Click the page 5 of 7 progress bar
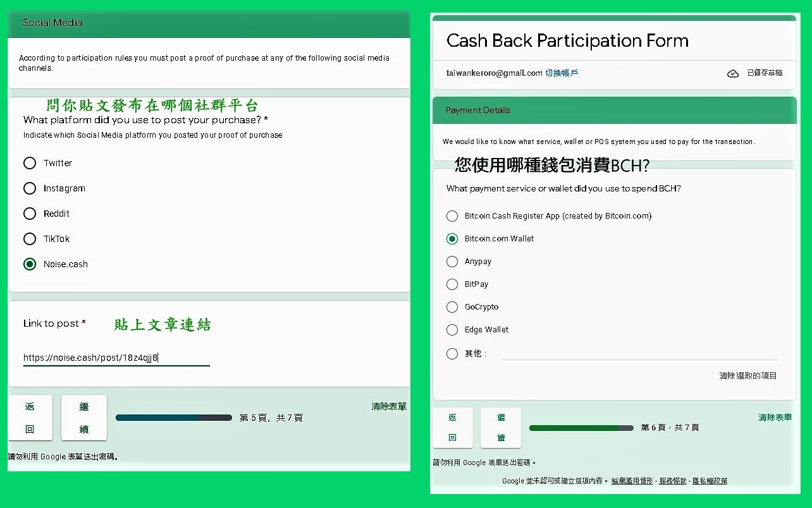This screenshot has width=812, height=508. coord(174,418)
